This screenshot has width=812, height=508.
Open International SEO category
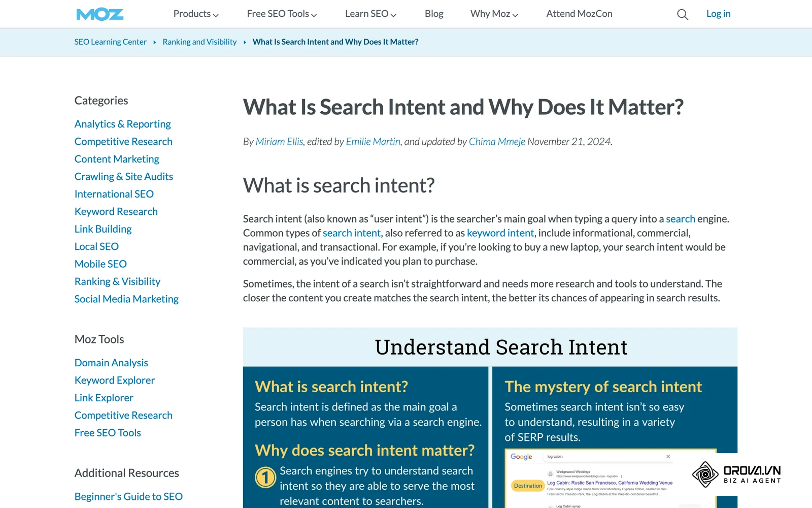tap(114, 194)
